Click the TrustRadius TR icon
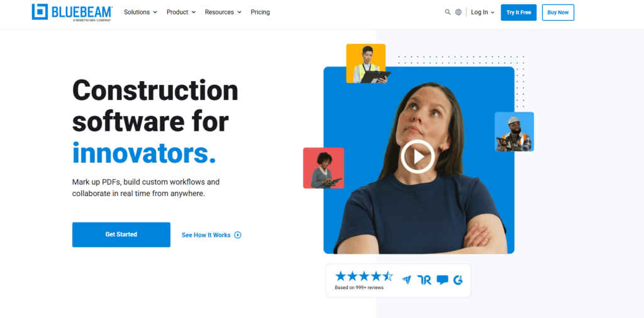Image resolution: width=644 pixels, height=318 pixels. point(425,280)
